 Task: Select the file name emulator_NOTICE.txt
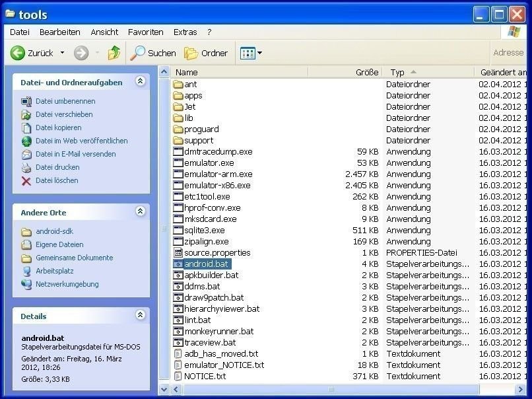click(224, 365)
